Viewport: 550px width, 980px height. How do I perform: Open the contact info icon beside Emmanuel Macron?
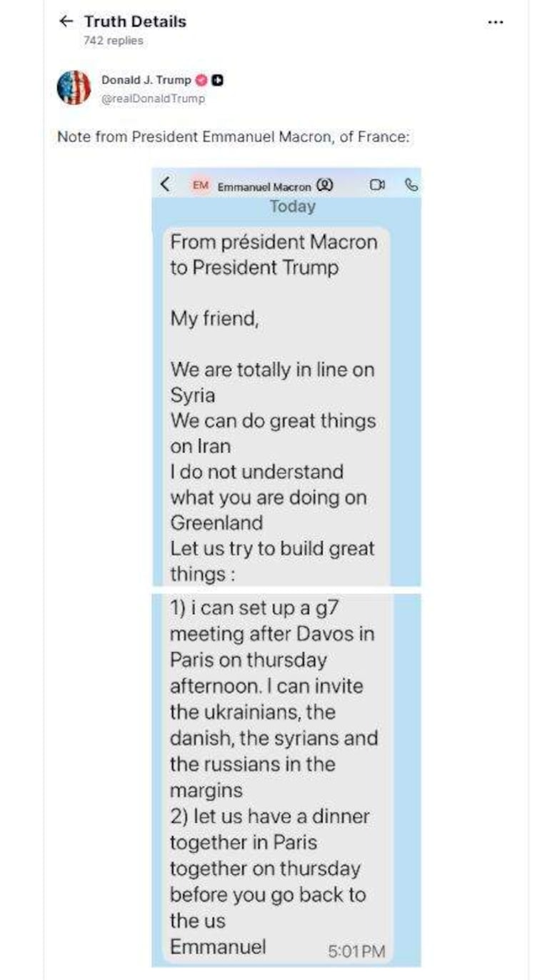coord(323,186)
